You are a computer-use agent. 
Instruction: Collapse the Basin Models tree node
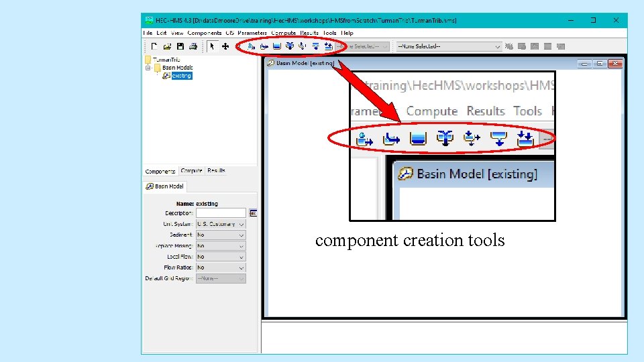[x=148, y=68]
